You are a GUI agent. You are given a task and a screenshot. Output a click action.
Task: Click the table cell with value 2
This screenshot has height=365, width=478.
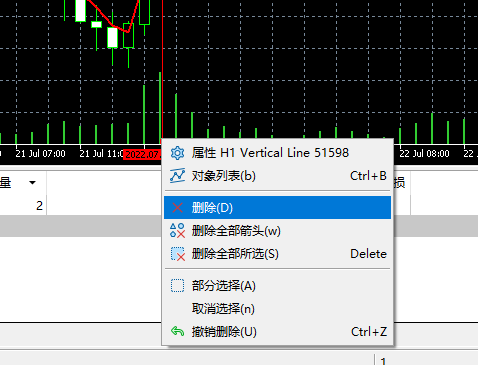[x=39, y=206]
